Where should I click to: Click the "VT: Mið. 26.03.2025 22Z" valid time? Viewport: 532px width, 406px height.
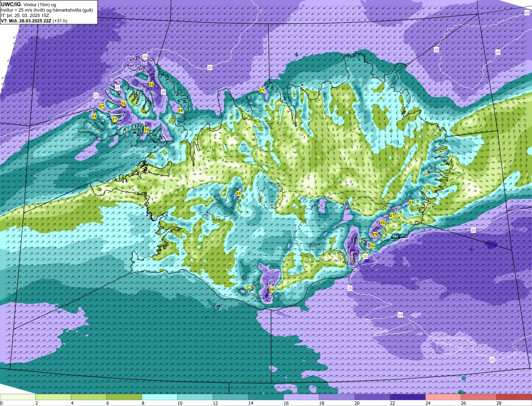click(26, 21)
